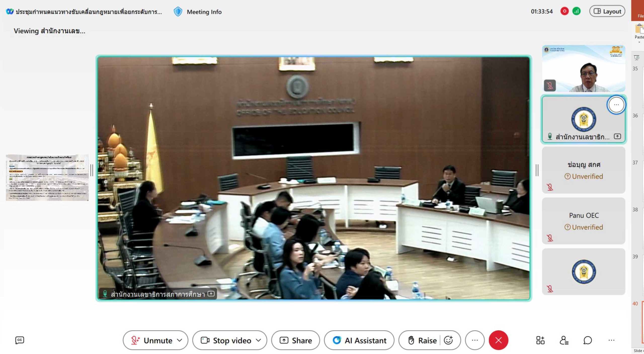Raise your hand

(x=422, y=340)
